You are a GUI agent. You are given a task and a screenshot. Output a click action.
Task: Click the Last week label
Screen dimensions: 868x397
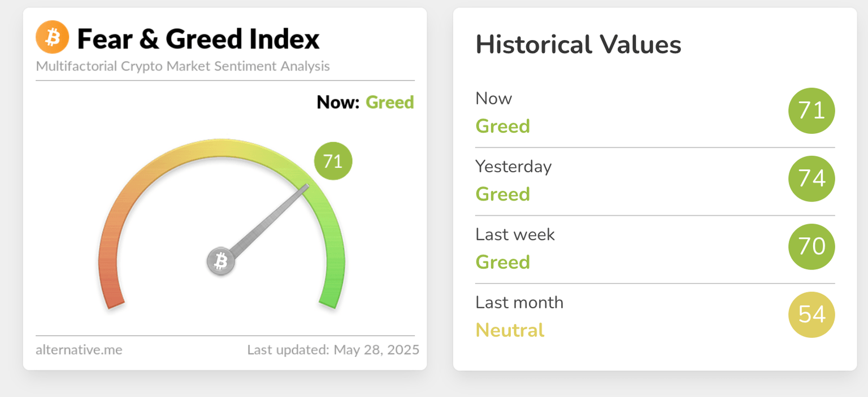coord(515,234)
